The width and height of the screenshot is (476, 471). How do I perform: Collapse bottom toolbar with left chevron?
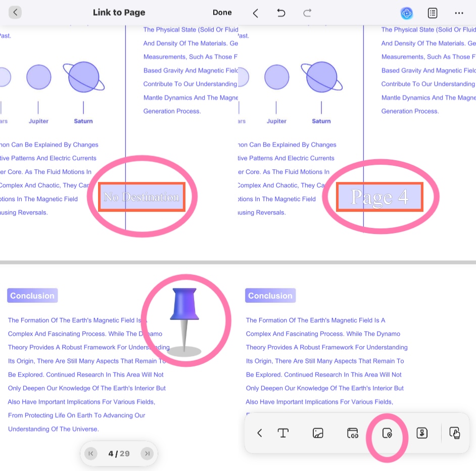(x=260, y=433)
